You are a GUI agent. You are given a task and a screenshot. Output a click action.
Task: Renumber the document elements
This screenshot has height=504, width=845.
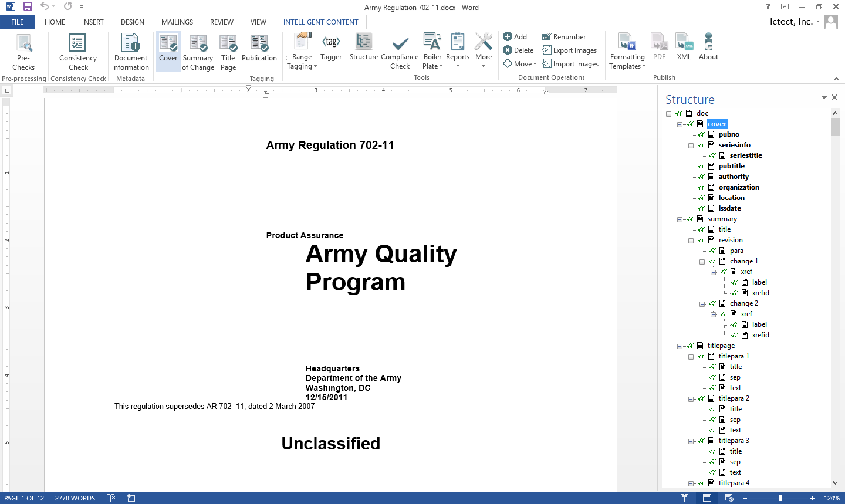click(x=564, y=36)
